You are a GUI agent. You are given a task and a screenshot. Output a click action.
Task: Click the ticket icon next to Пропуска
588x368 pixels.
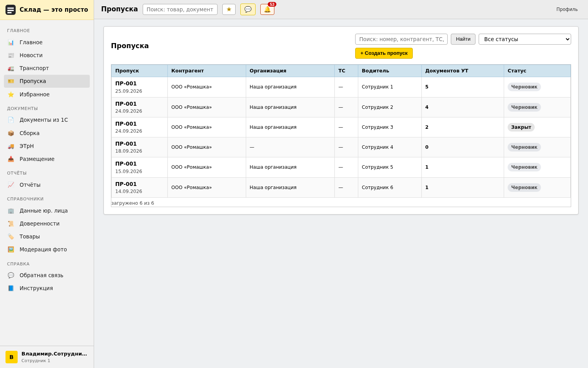tap(11, 81)
